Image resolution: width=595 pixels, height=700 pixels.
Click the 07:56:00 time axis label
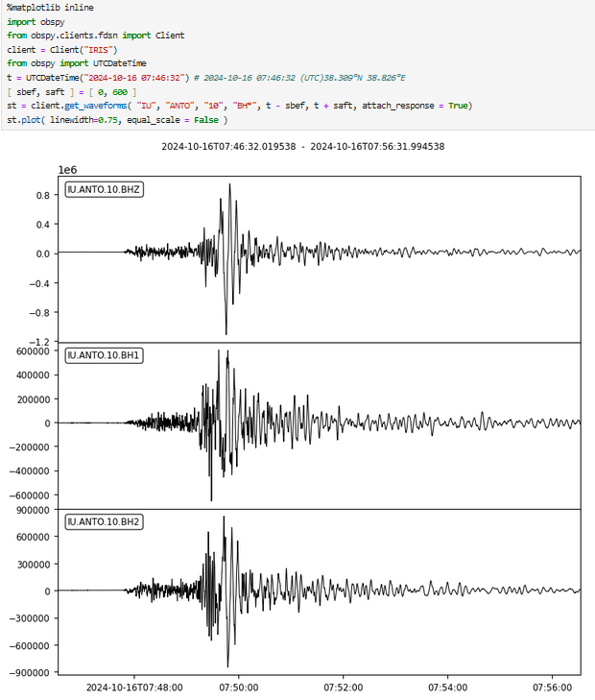point(552,688)
